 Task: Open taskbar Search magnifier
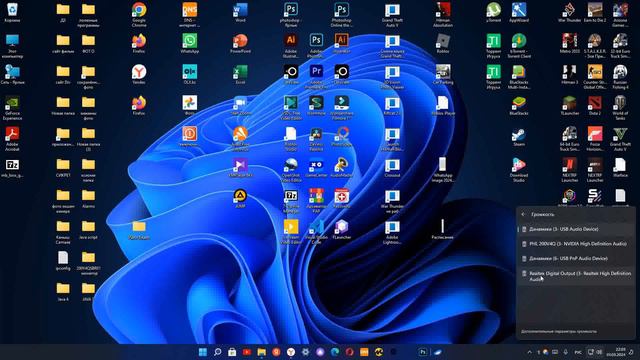[218, 352]
